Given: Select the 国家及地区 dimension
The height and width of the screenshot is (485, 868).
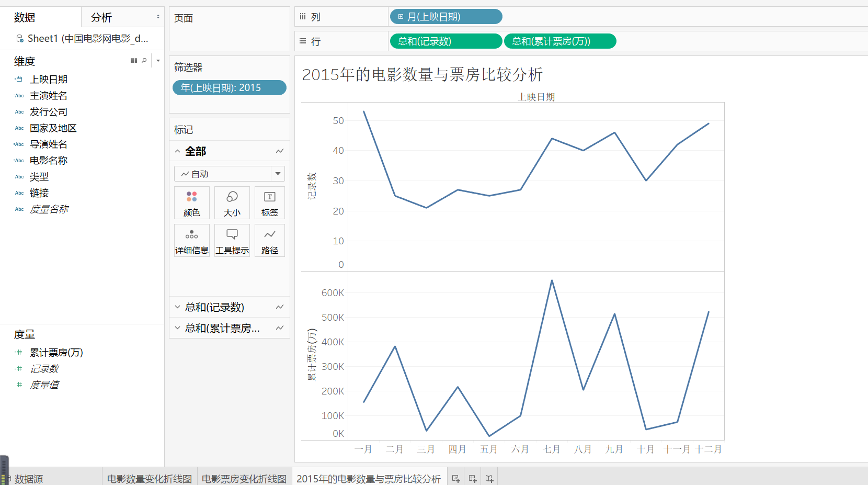Looking at the screenshot, I should (53, 128).
